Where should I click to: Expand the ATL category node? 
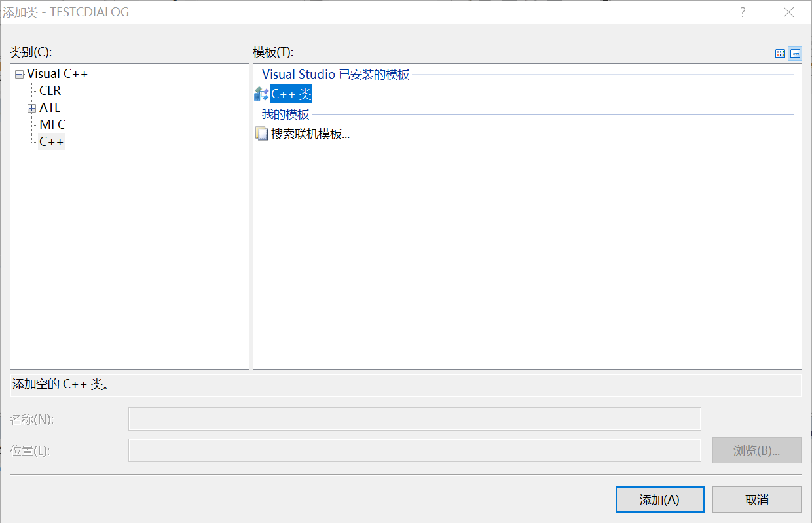[31, 109]
